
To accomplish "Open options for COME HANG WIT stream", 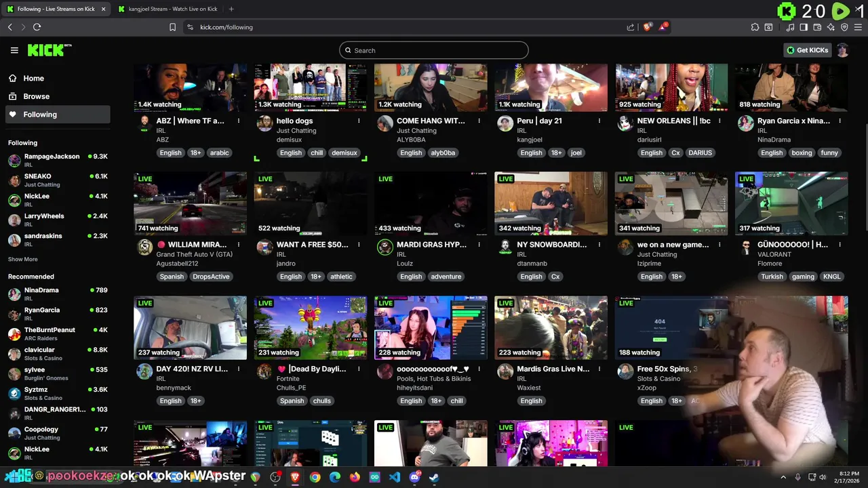I will (x=479, y=121).
